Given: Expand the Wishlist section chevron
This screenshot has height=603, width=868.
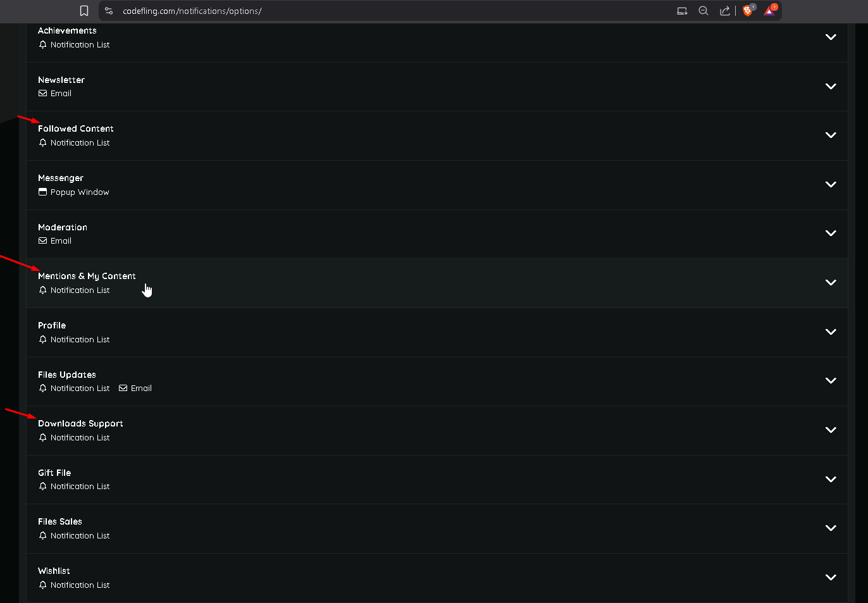Looking at the screenshot, I should click(x=831, y=577).
